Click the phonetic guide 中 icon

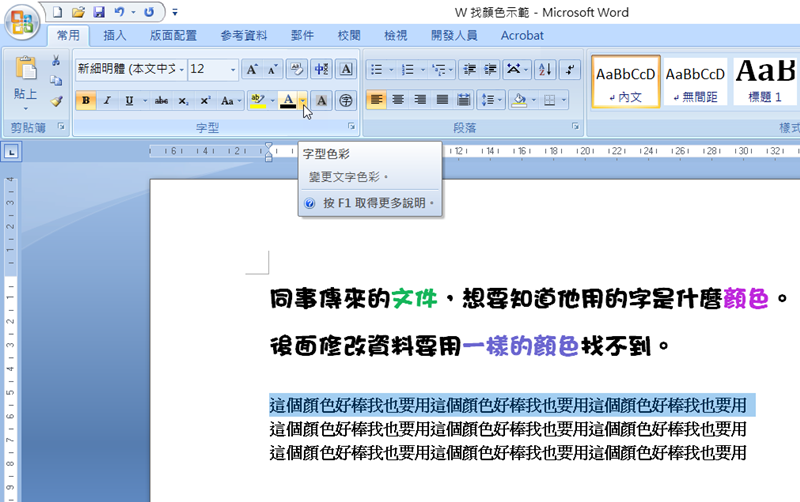pyautogui.click(x=321, y=69)
